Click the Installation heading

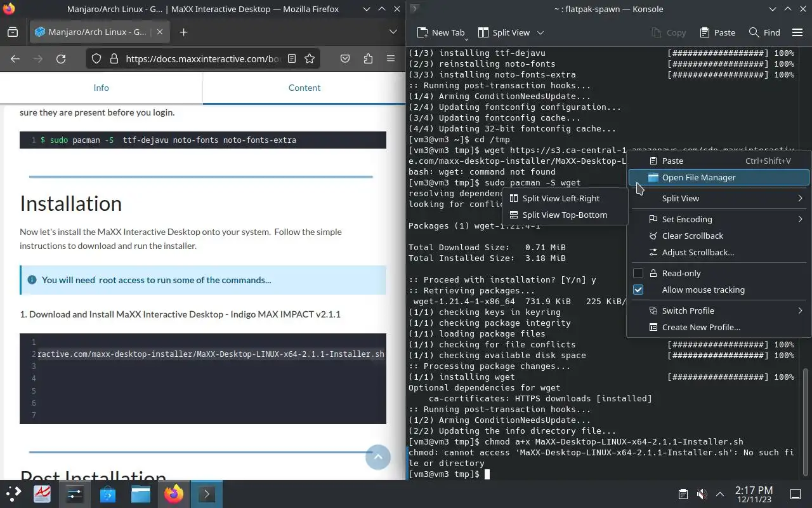pyautogui.click(x=71, y=203)
